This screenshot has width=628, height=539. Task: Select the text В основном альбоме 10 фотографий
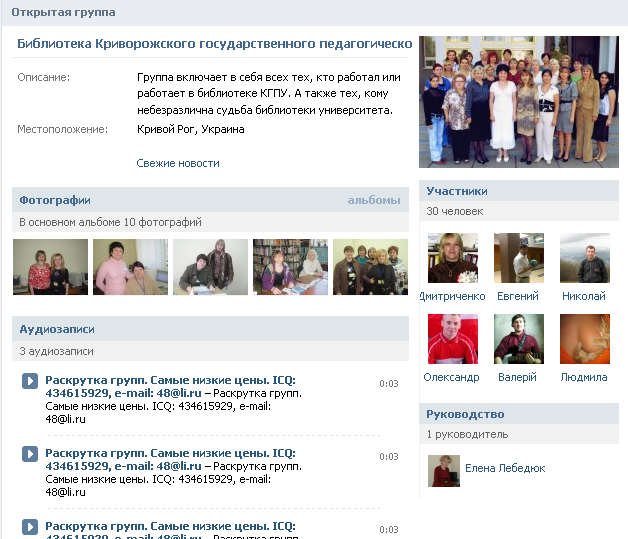pos(111,222)
